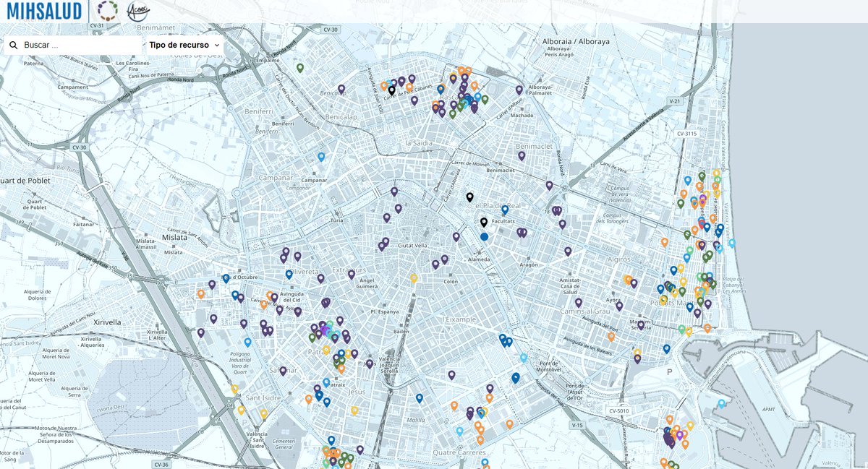
Task: Select the orange marker above Algirós label
Action: click(664, 242)
